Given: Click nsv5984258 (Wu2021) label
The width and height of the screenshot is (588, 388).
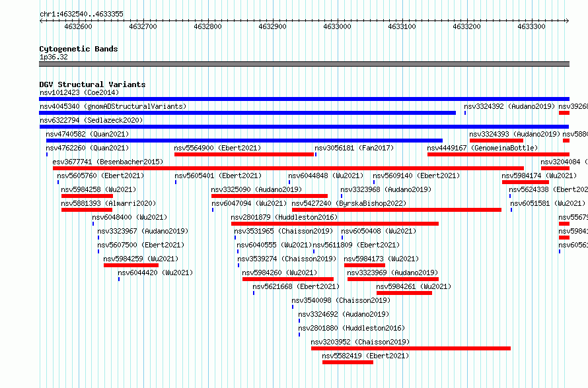Looking at the screenshot, I should (x=98, y=189).
